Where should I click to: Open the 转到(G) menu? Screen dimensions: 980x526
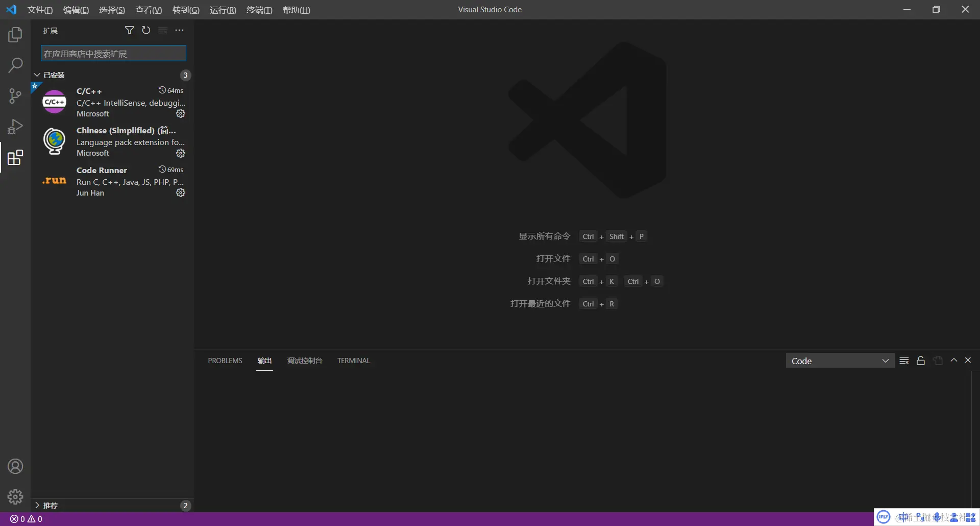186,10
